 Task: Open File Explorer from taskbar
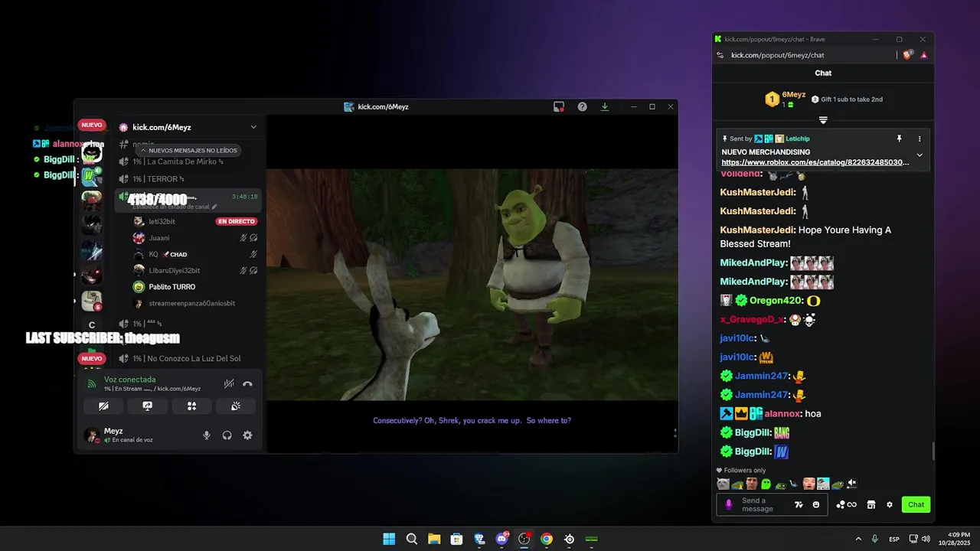click(x=434, y=539)
